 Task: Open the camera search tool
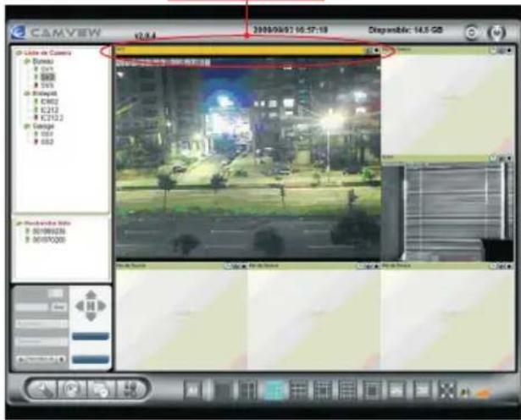[x=101, y=389]
